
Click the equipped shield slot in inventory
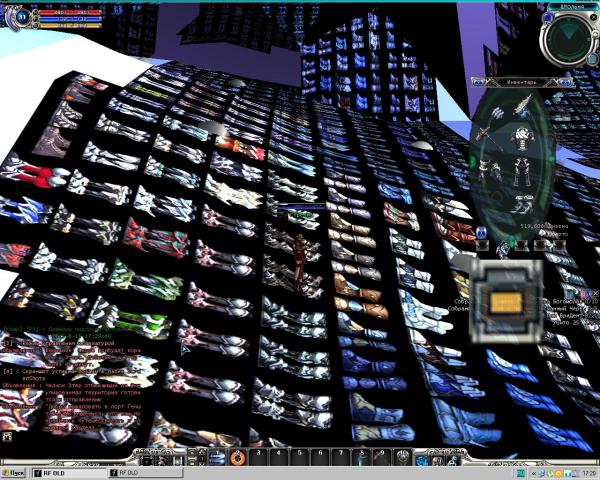(x=497, y=113)
